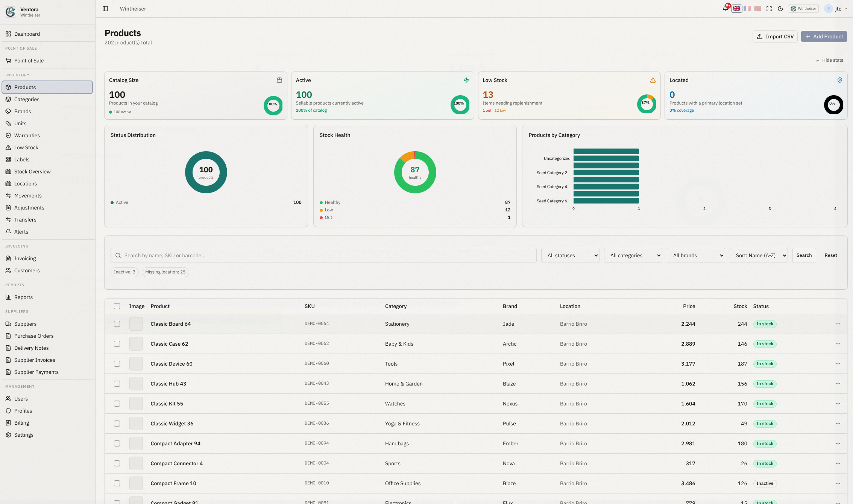Toggle dark mode with the moon icon
853x504 pixels.
click(780, 8)
